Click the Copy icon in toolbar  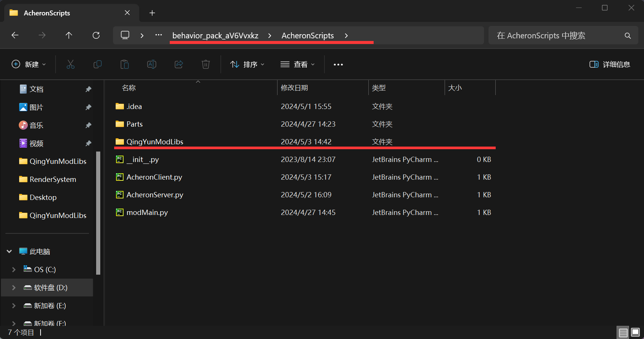[97, 64]
